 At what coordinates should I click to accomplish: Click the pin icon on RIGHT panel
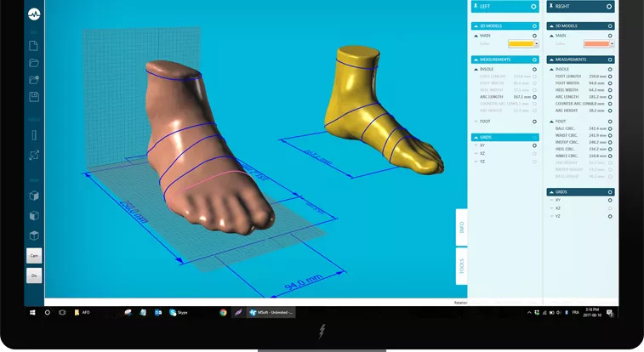(x=550, y=6)
